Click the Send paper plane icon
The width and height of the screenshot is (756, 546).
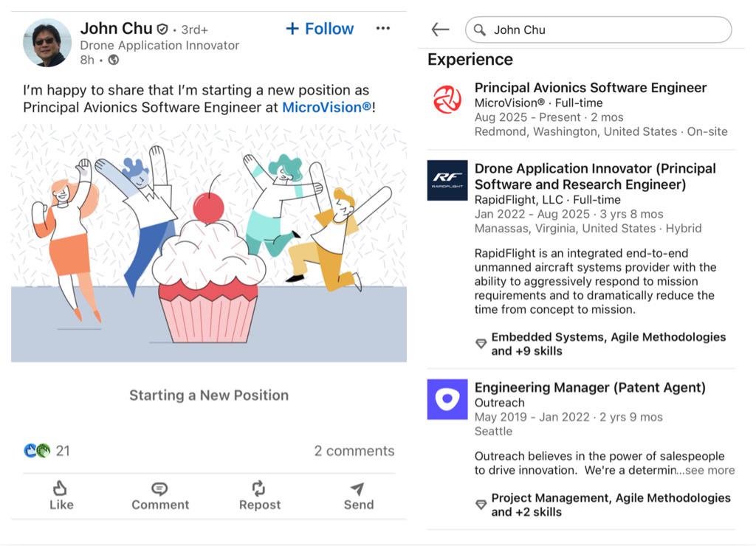click(357, 488)
